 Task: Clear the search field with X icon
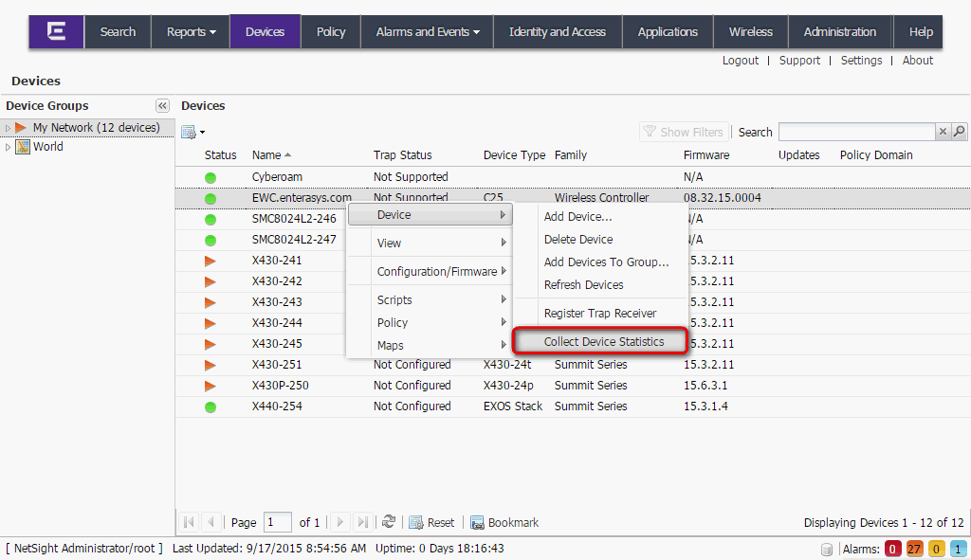tap(943, 131)
